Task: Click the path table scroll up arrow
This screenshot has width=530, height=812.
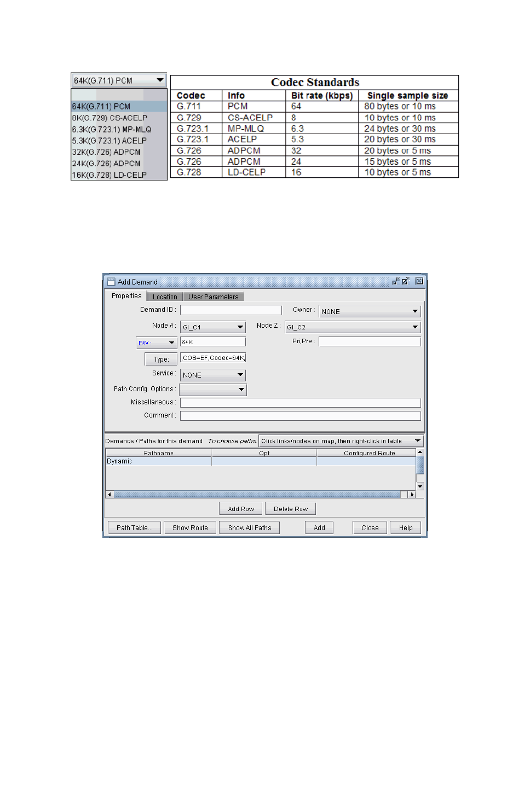Action: [x=420, y=452]
